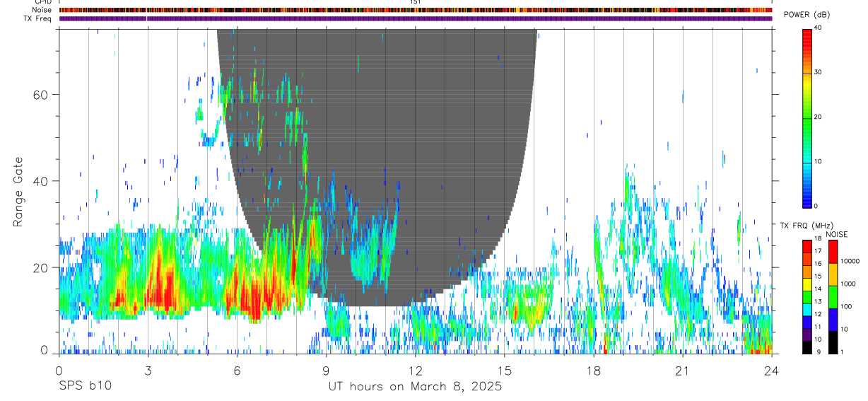Click the 12 hour tick on the UT axis
Screen dimensions: 868x401
tap(416, 371)
